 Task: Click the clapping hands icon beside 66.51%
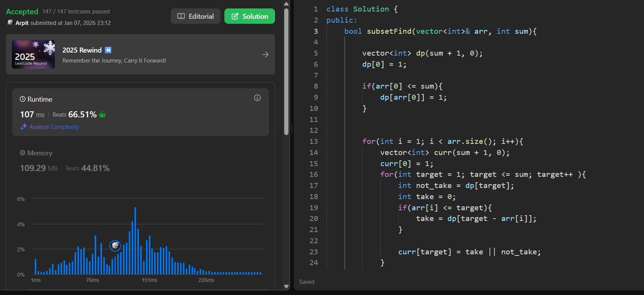[103, 114]
